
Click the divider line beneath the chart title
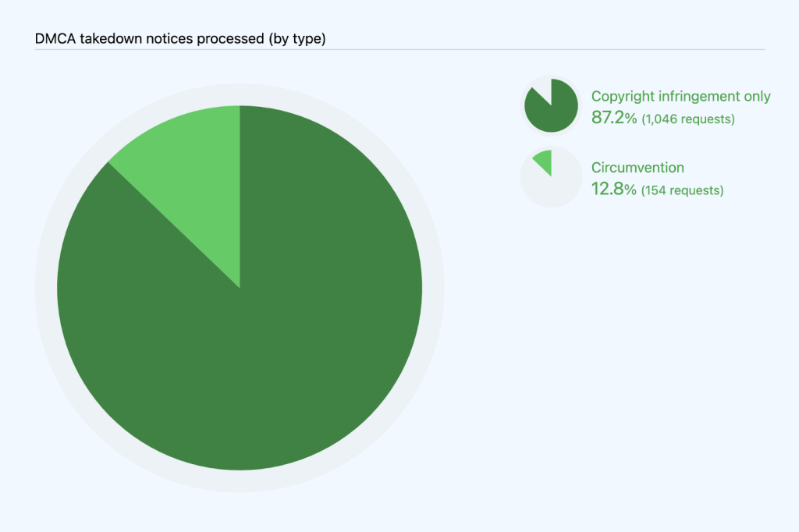coord(399,50)
